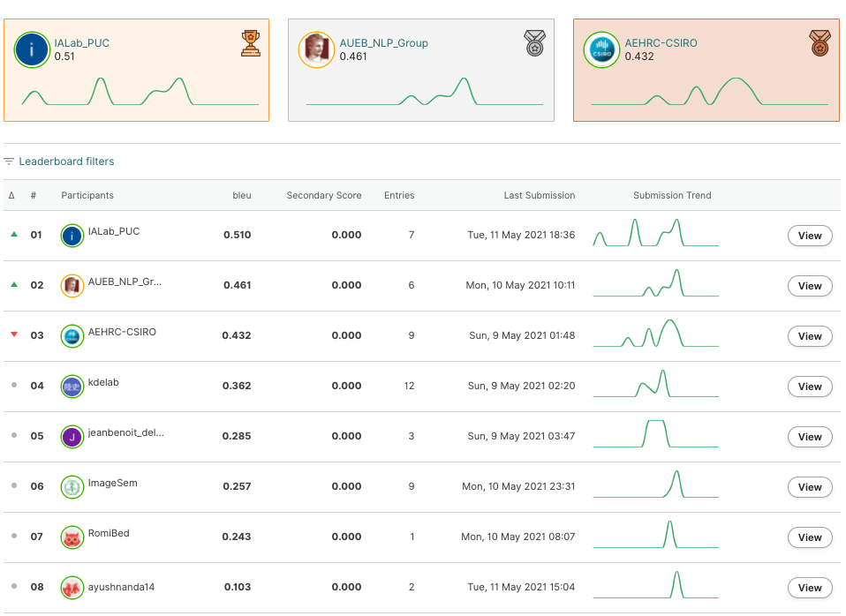This screenshot has width=846, height=616.
Task: Open the ImageSem participant name link
Action: (x=112, y=484)
